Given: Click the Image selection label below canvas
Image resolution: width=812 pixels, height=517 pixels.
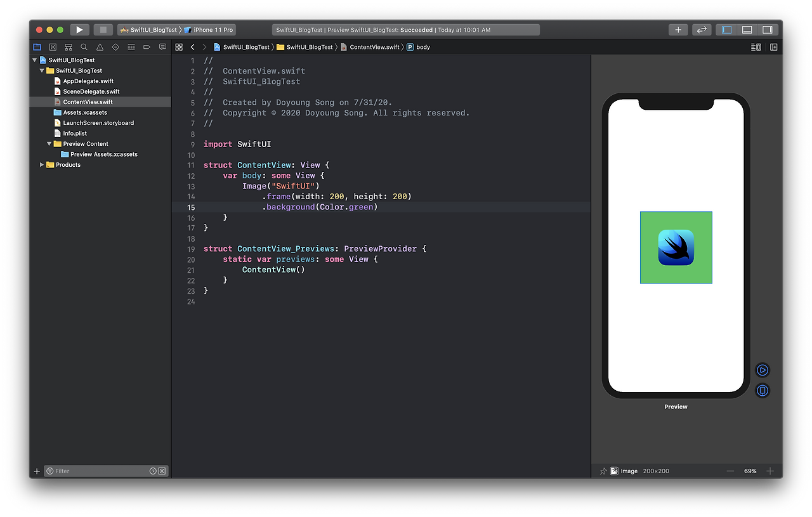Looking at the screenshot, I should click(624, 471).
